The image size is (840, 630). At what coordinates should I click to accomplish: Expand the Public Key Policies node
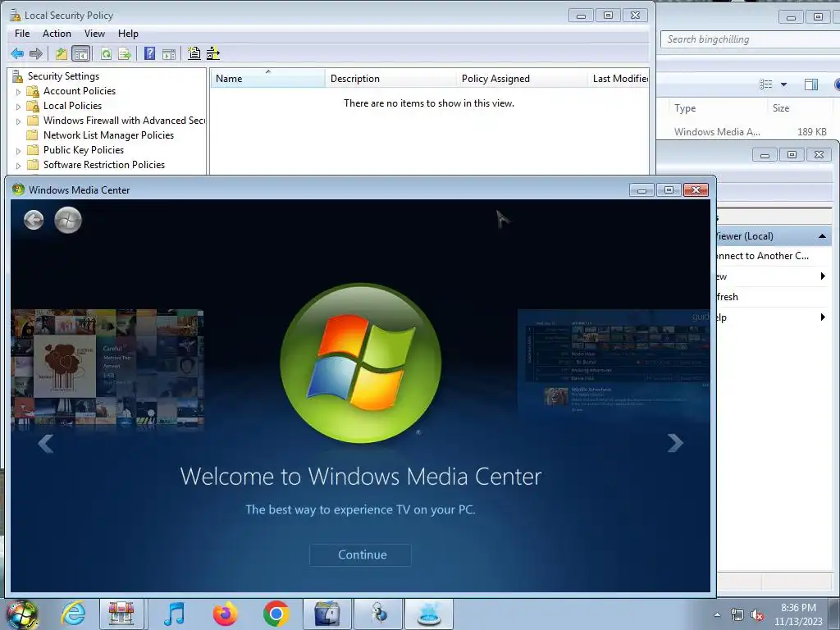(18, 151)
